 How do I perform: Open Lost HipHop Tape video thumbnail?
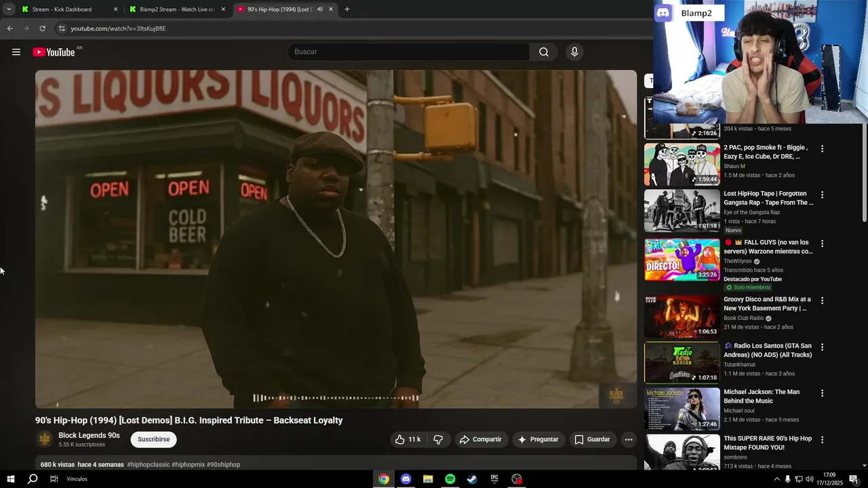(682, 211)
